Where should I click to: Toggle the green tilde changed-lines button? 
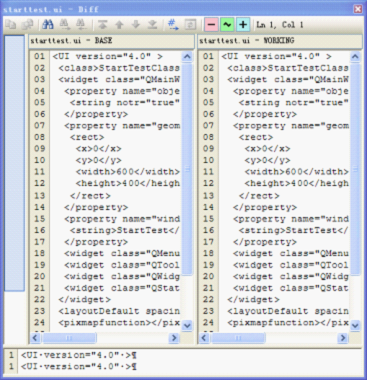pos(227,25)
